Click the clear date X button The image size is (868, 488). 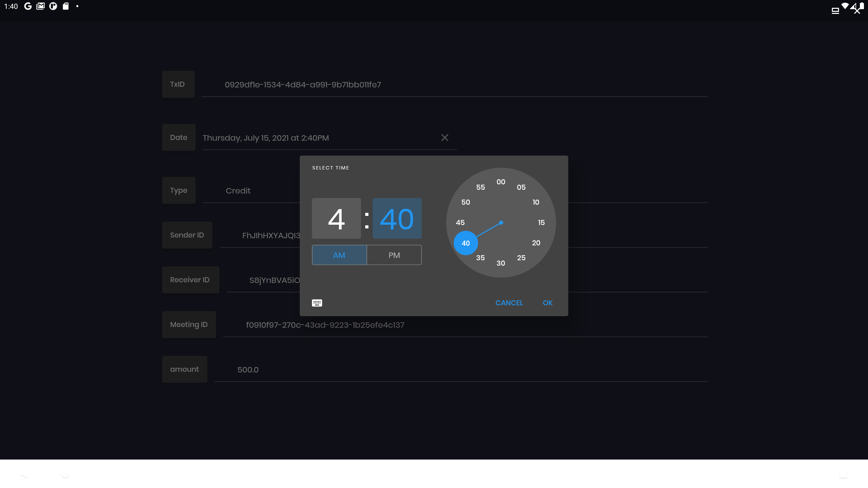445,138
